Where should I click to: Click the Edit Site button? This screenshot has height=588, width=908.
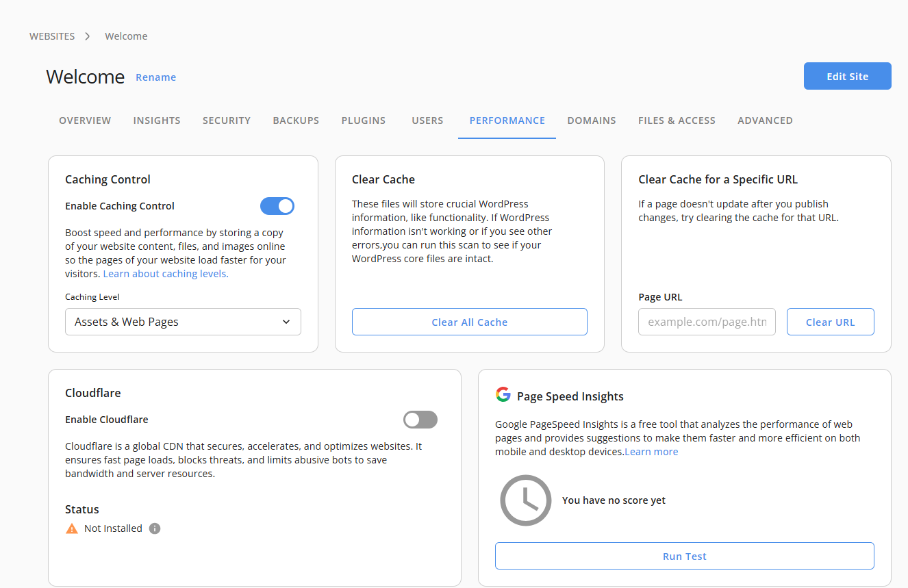pyautogui.click(x=848, y=76)
